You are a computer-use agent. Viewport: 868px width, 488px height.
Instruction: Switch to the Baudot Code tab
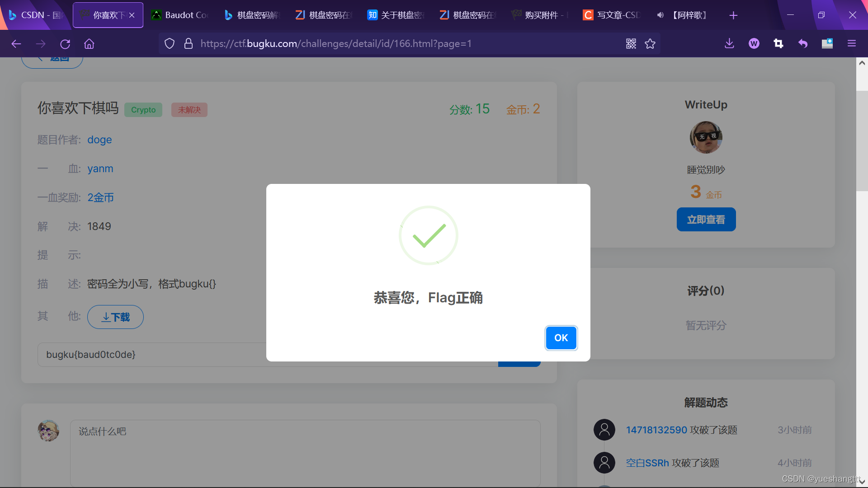pyautogui.click(x=181, y=15)
